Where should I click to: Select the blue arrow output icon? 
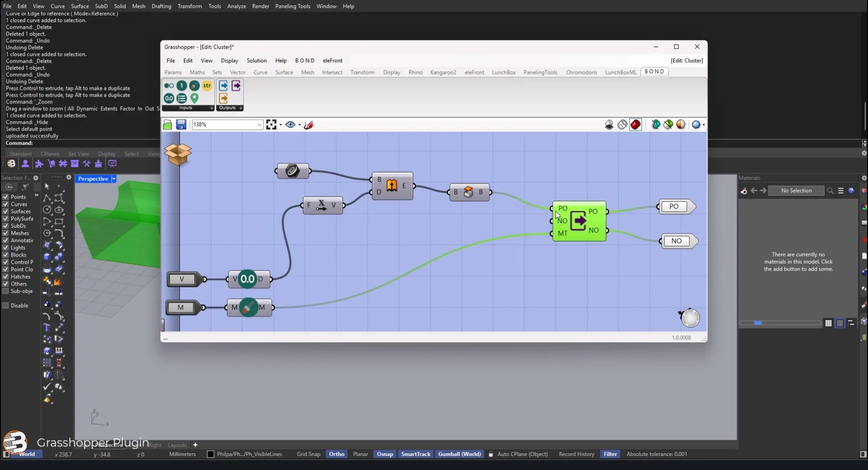point(223,86)
